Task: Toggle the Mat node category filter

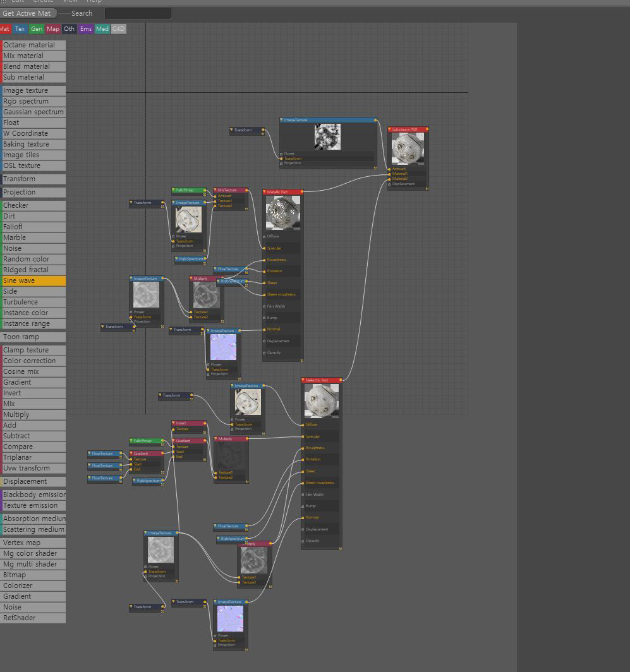Action: [4, 29]
